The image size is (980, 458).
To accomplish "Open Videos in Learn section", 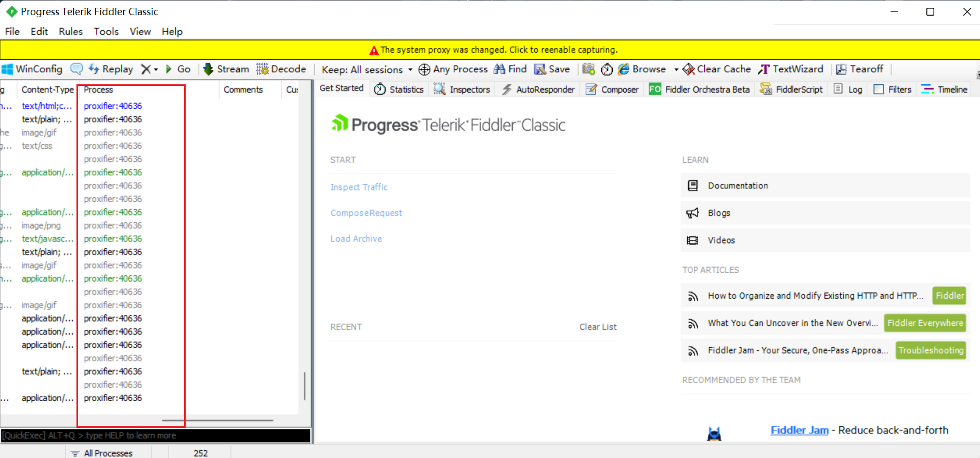I will coord(825,240).
